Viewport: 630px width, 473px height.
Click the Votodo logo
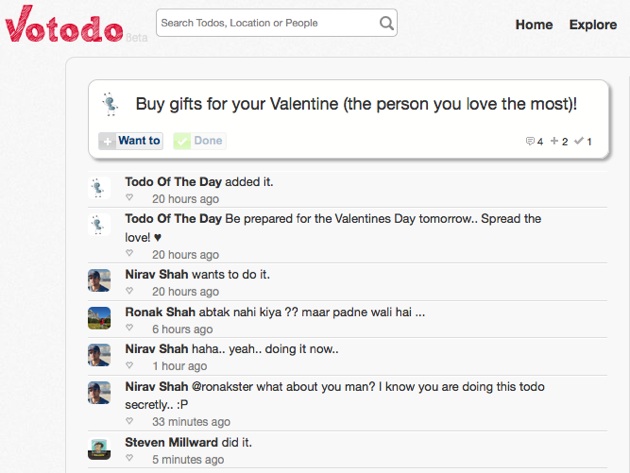[x=64, y=24]
